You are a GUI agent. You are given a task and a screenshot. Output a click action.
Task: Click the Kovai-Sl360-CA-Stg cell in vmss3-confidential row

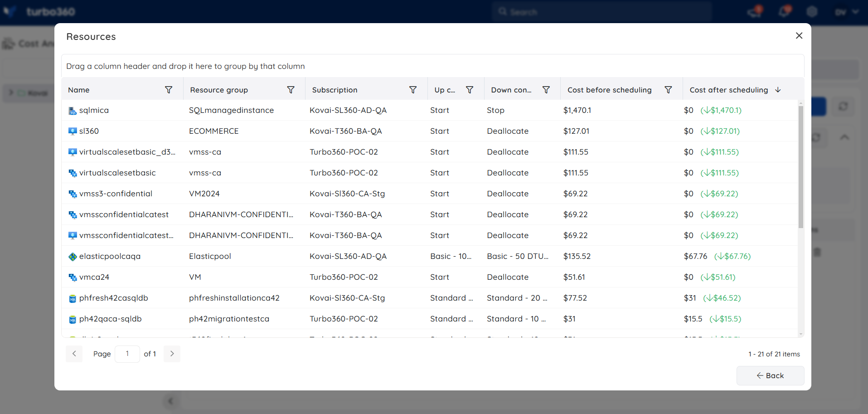tap(347, 194)
